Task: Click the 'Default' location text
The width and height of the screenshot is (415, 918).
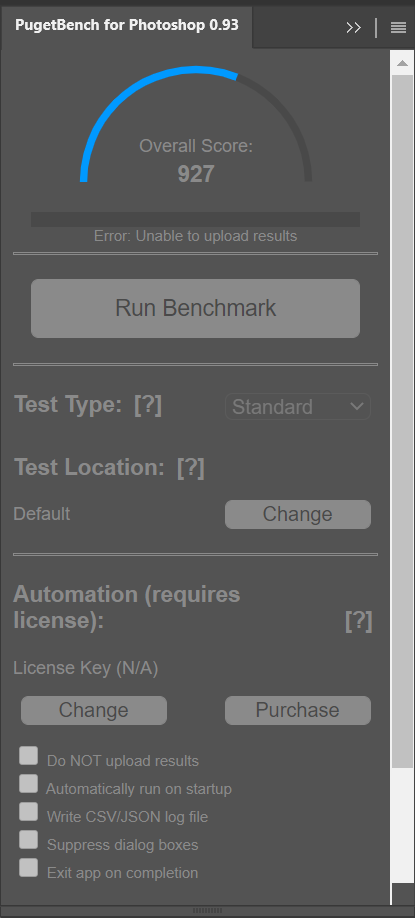Action: tap(42, 514)
